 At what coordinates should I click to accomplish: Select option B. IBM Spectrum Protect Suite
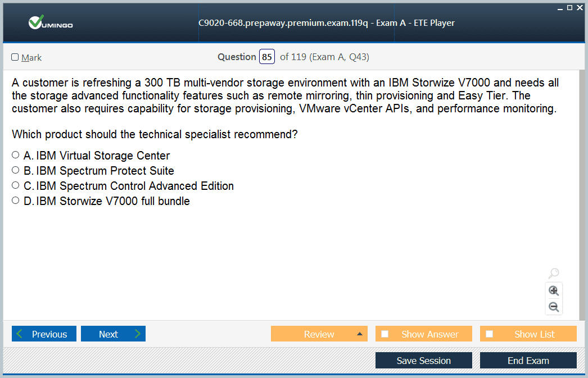[16, 170]
